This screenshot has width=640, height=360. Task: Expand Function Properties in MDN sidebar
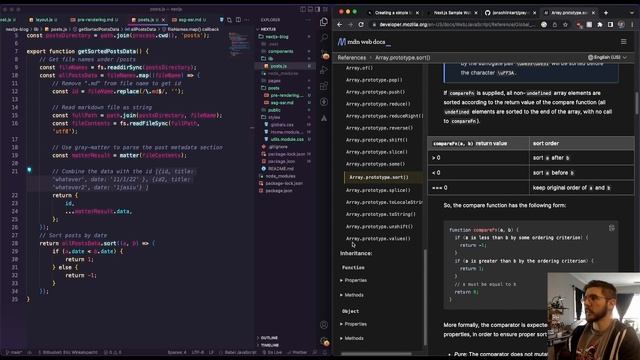(x=353, y=280)
